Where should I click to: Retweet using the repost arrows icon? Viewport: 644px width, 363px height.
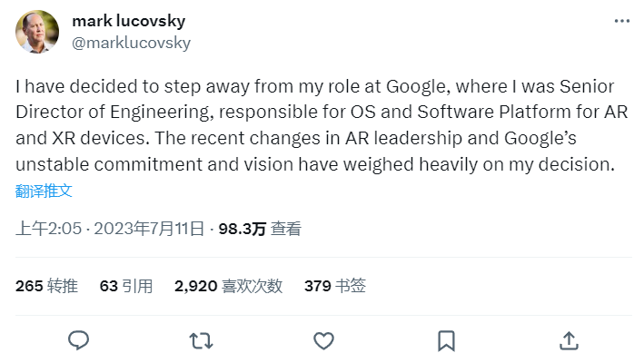201,340
